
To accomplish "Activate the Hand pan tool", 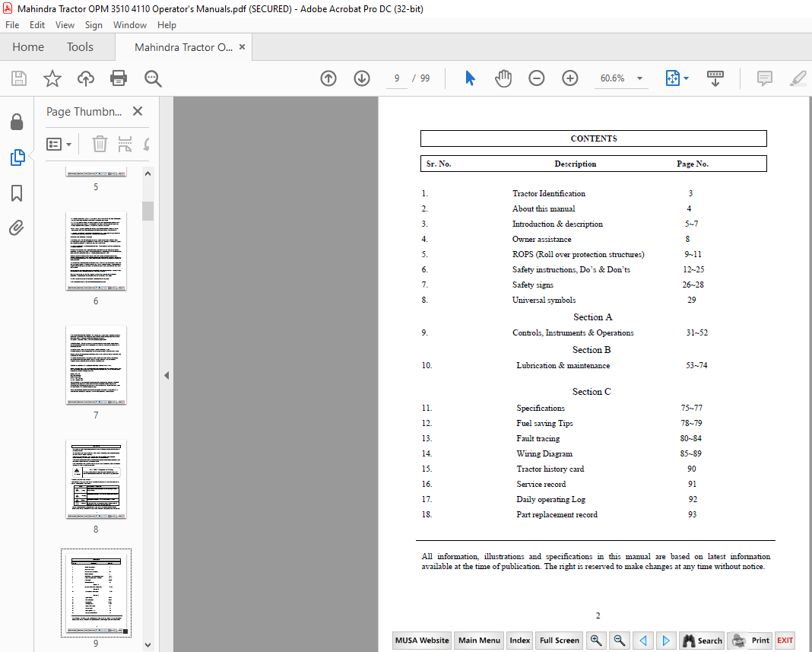I will pyautogui.click(x=503, y=78).
